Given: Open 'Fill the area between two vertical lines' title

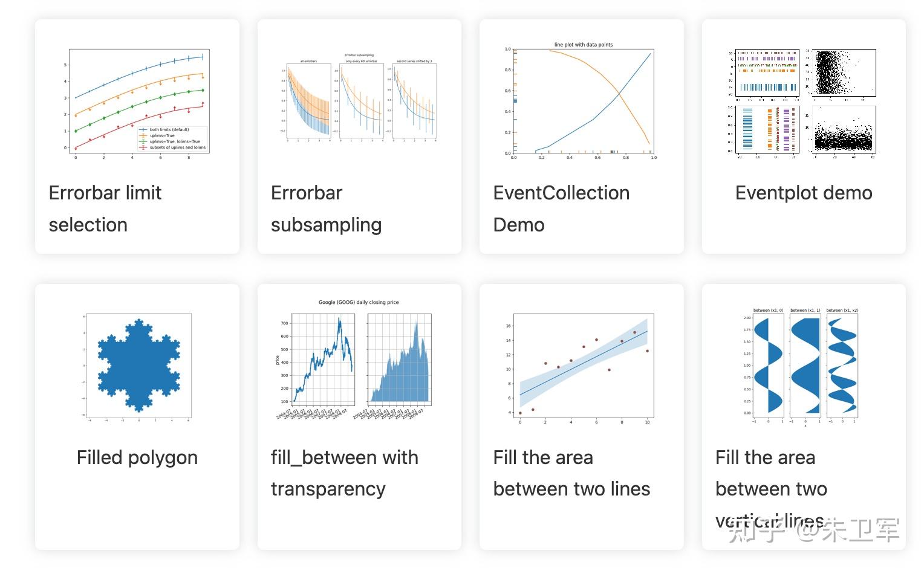Looking at the screenshot, I should tap(771, 489).
